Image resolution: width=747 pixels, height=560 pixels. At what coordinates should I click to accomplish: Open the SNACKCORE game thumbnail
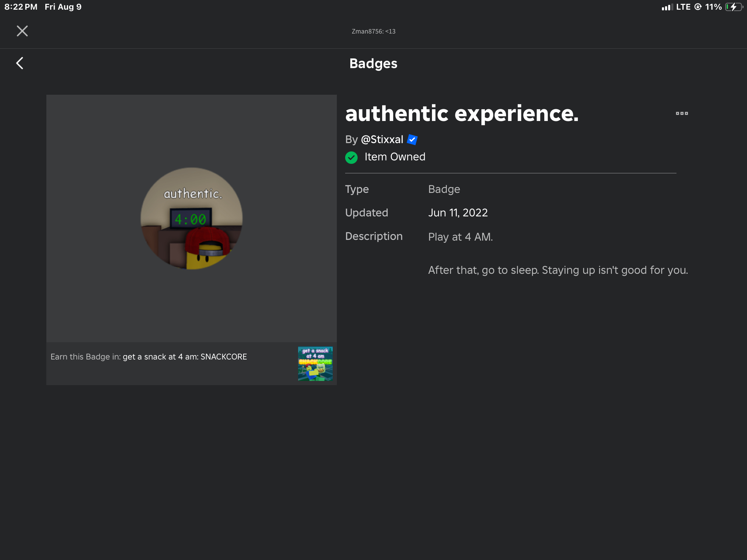point(315,364)
